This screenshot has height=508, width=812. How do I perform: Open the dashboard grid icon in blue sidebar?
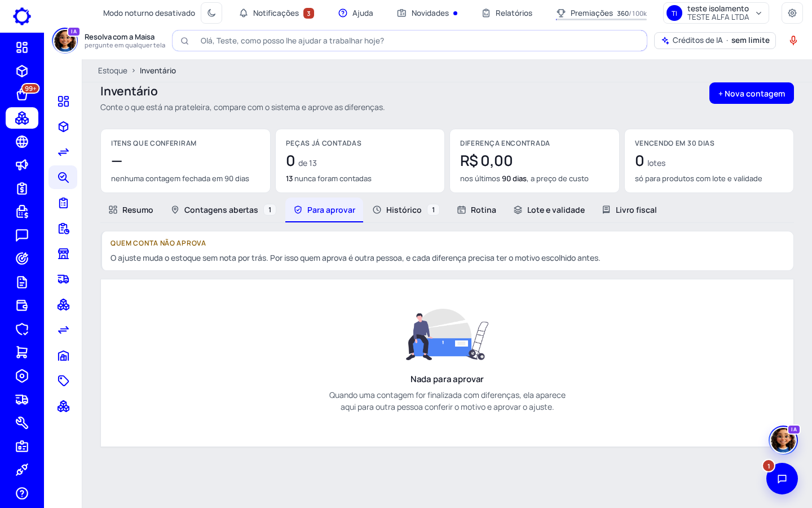[x=22, y=47]
